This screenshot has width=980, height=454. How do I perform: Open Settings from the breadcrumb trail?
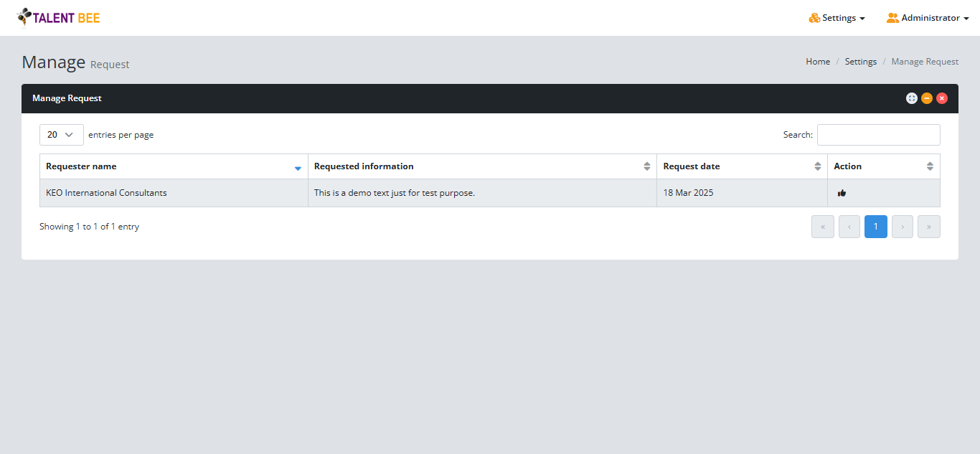pos(860,61)
